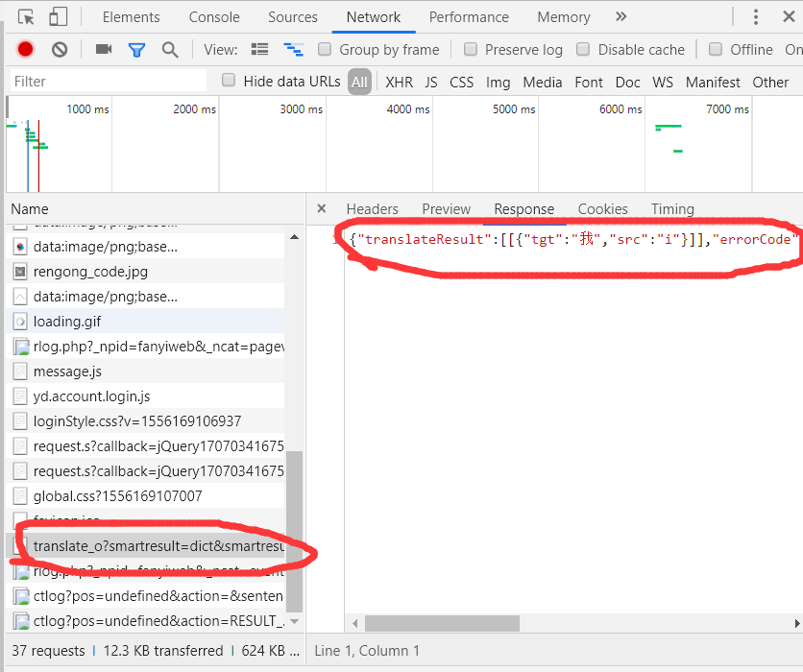Click request list vertical scrollbar thumb
The image size is (803, 672).
click(x=294, y=531)
